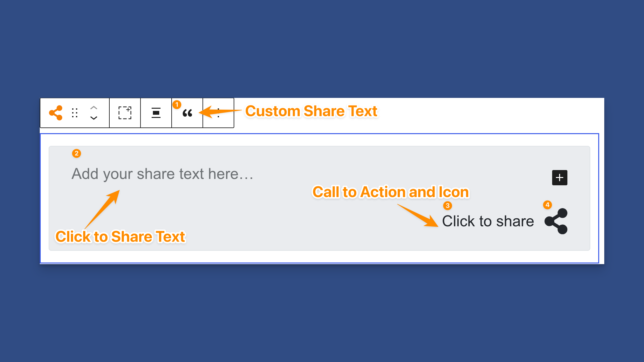This screenshot has width=644, height=362.
Task: Click the orange number 4 badge
Action: (547, 205)
